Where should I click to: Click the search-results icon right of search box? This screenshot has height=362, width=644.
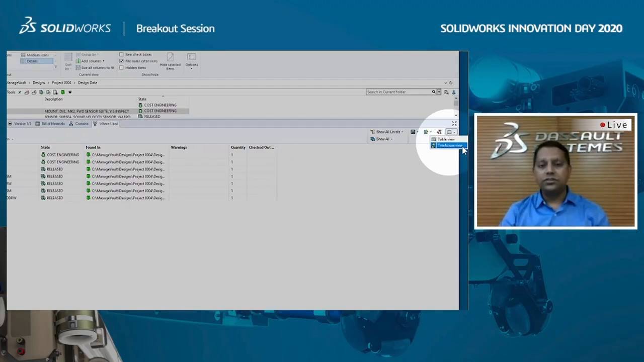[x=446, y=92]
